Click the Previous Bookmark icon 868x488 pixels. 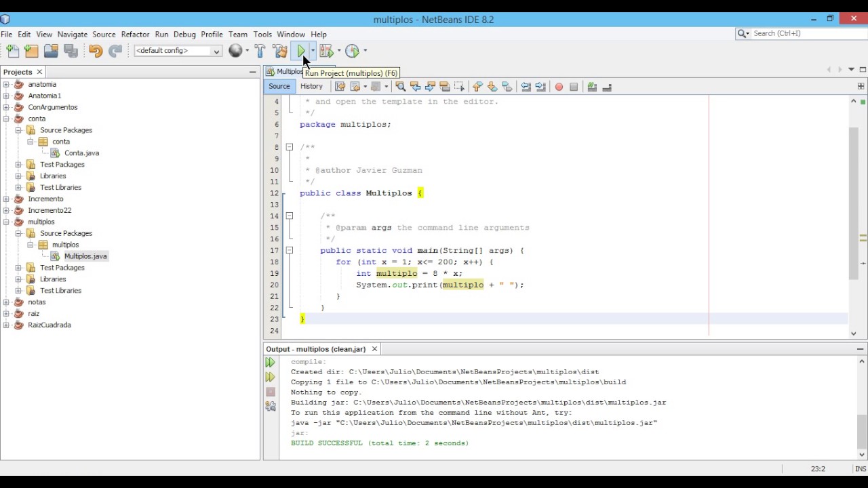[477, 87]
